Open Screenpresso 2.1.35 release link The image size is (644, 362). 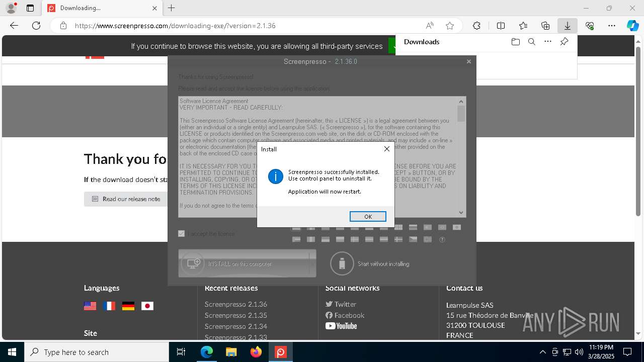pos(235,315)
